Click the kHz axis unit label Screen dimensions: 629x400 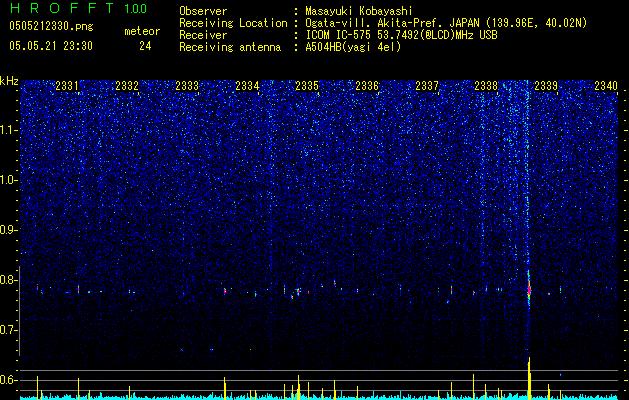coord(9,81)
